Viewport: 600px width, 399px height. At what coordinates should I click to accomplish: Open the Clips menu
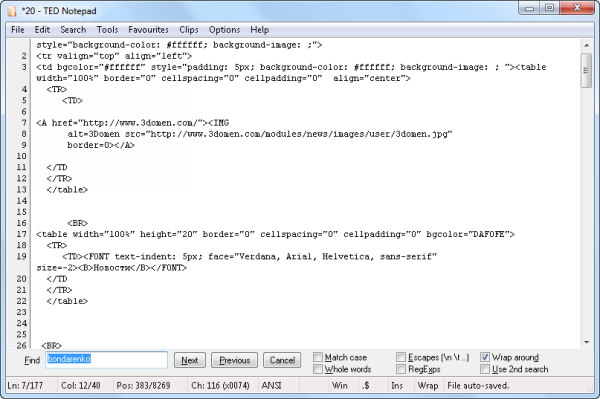coord(189,30)
